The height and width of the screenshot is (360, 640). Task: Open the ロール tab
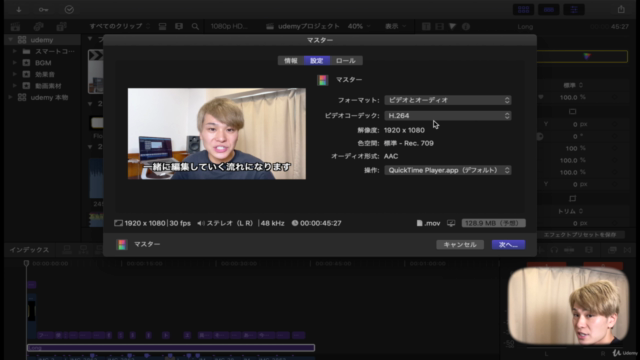point(346,61)
